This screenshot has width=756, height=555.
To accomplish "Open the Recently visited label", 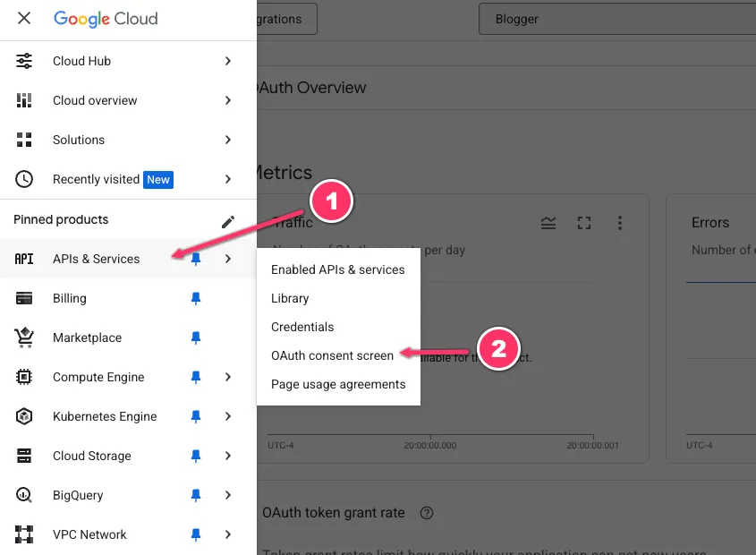I will [96, 179].
